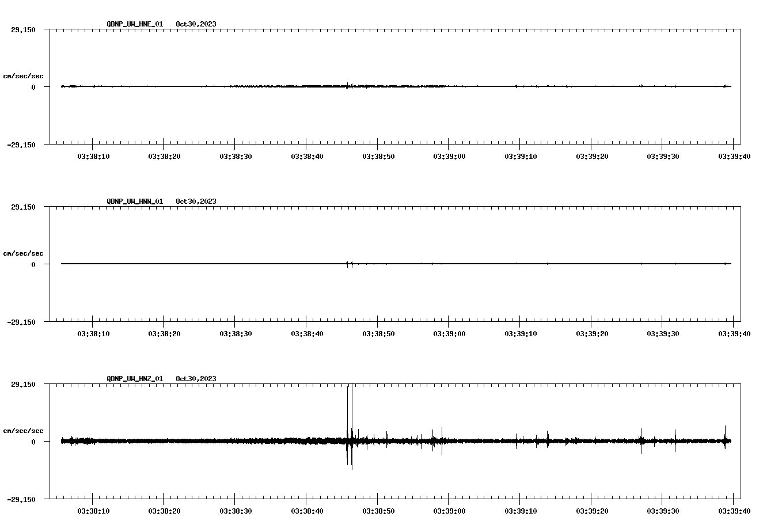Click the 03:39:00 time label under HNZ plot

click(x=449, y=511)
